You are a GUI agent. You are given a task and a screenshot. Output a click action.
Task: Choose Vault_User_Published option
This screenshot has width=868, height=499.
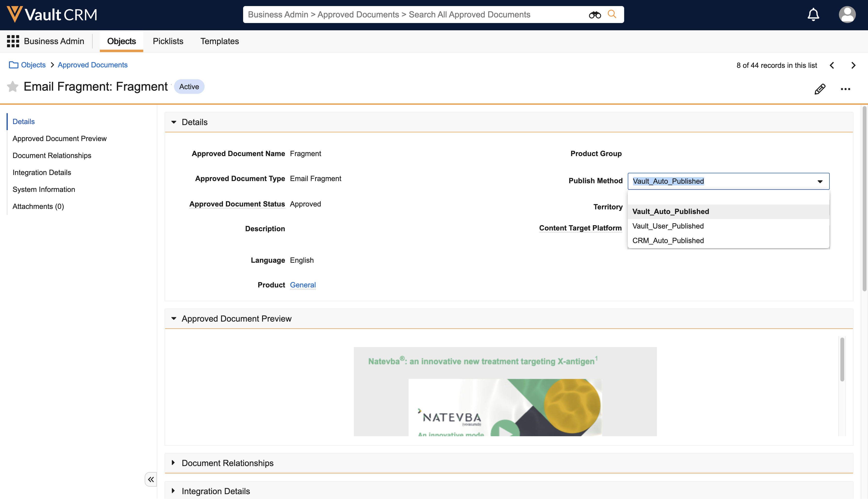[668, 226]
